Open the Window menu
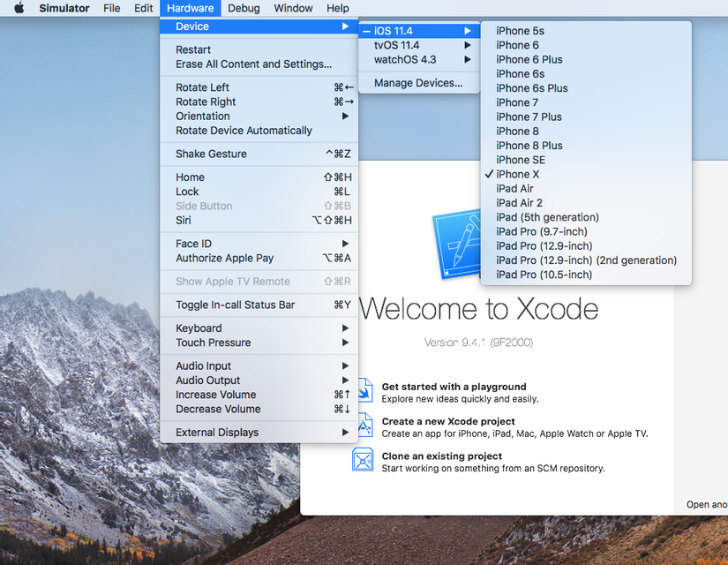Image resolution: width=728 pixels, height=565 pixels. tap(293, 8)
